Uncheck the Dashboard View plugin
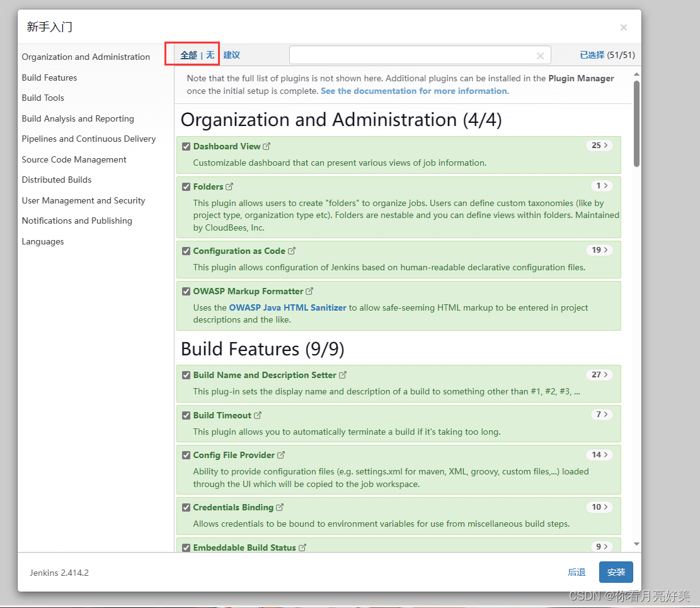The width and height of the screenshot is (700, 608). [186, 146]
